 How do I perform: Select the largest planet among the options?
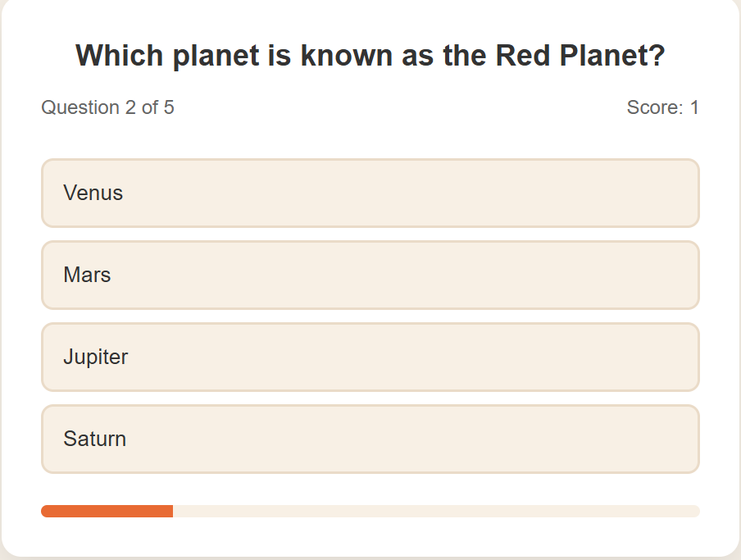[x=370, y=357]
